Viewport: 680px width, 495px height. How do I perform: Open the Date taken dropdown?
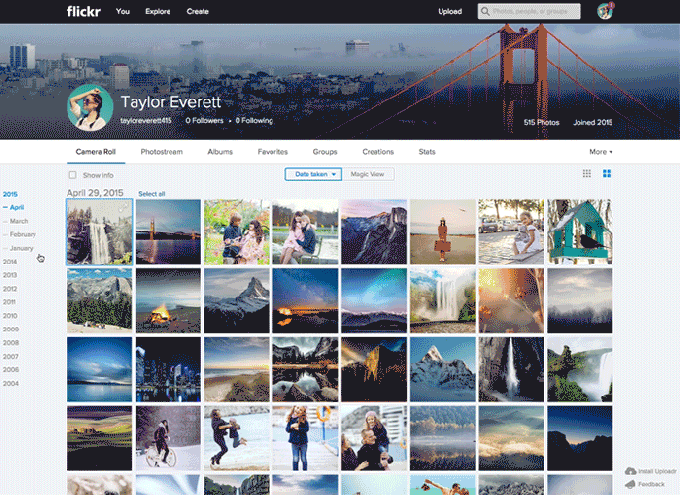(313, 174)
